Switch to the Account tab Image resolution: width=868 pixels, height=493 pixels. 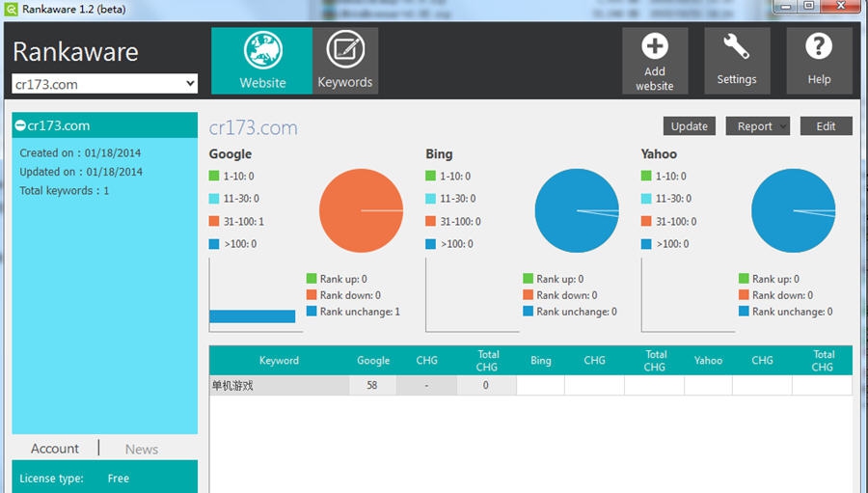55,448
